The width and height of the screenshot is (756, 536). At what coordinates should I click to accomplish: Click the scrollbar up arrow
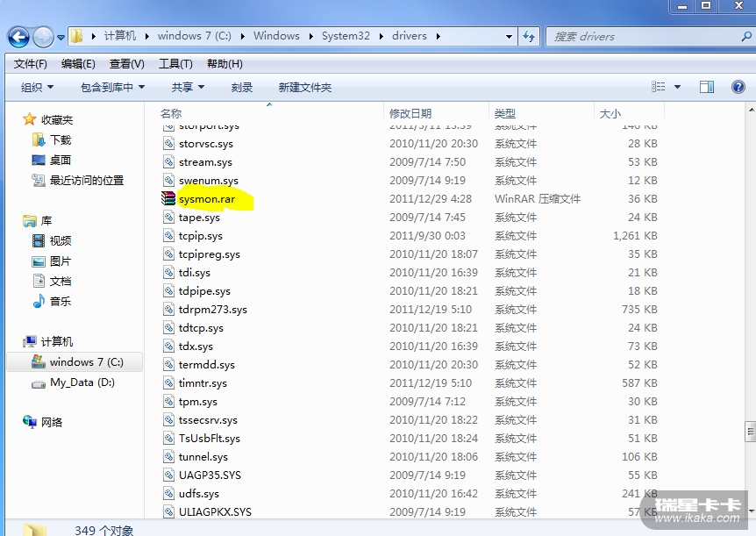click(x=751, y=110)
